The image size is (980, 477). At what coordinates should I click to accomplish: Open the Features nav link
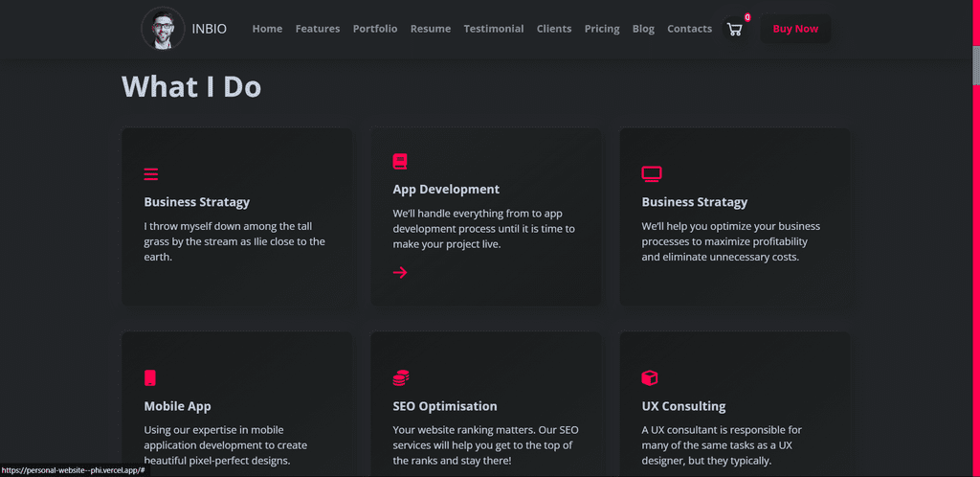click(x=318, y=29)
